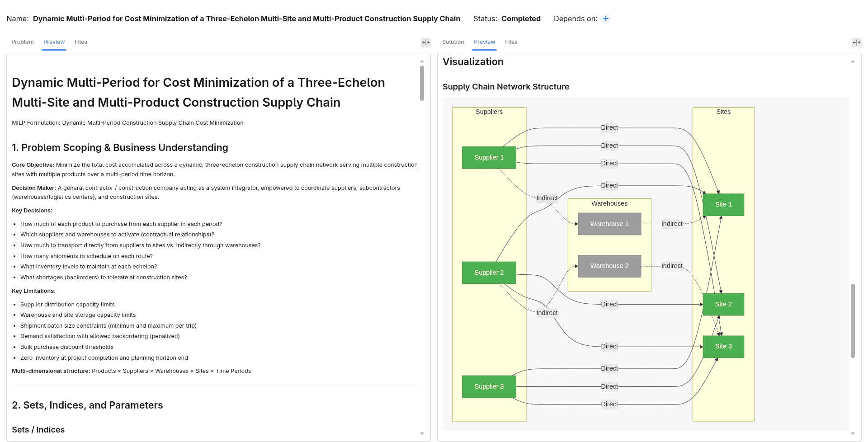This screenshot has height=442, width=868.
Task: Click the plus icon next to Depends on
Action: click(606, 19)
